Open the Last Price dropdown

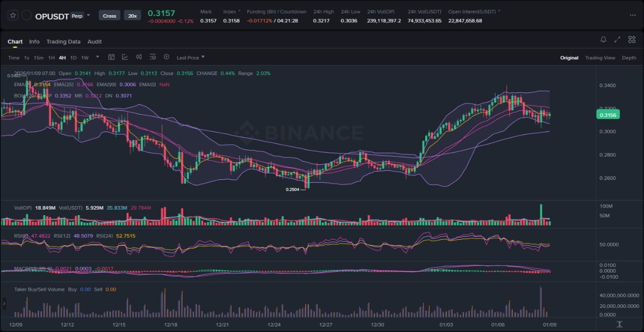coord(191,58)
